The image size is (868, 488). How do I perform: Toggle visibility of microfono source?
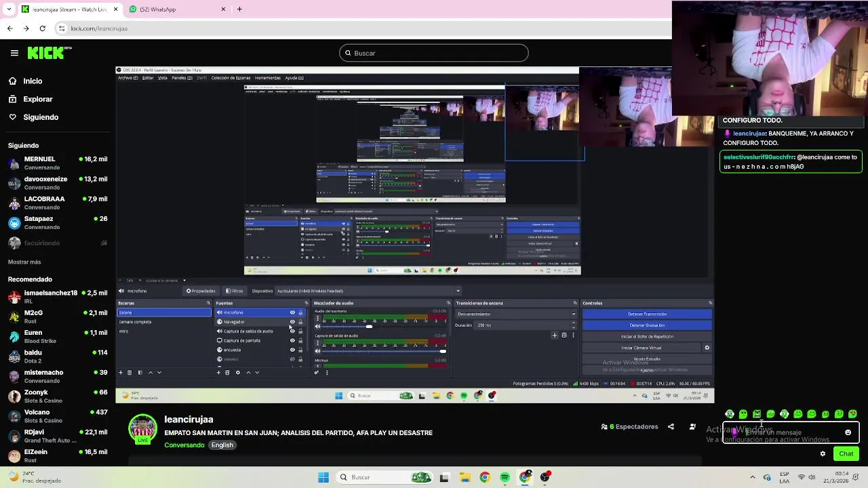tap(292, 312)
